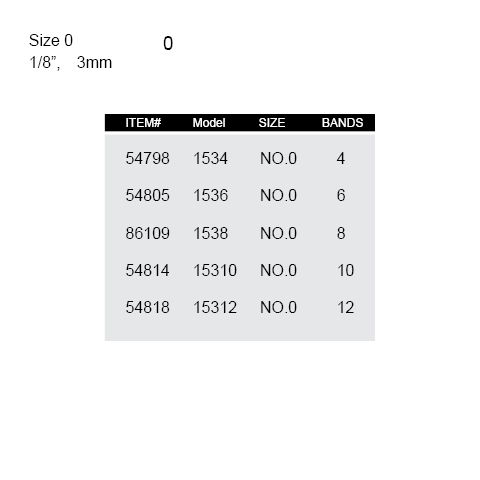
Task: Click model 1534 cell
Action: click(211, 158)
